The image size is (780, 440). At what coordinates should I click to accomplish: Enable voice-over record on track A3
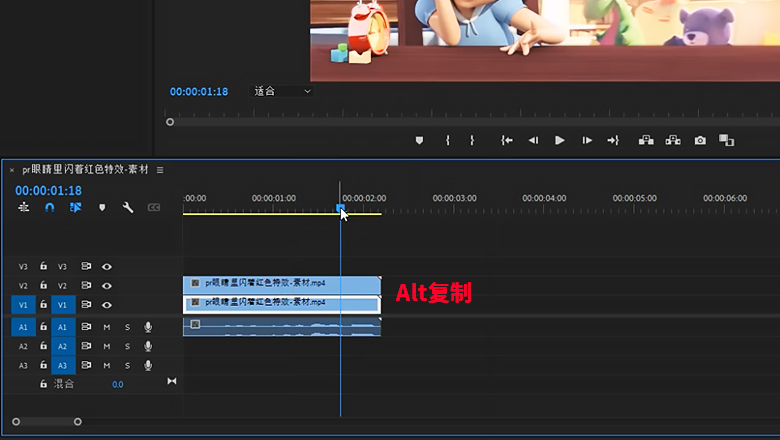[148, 365]
